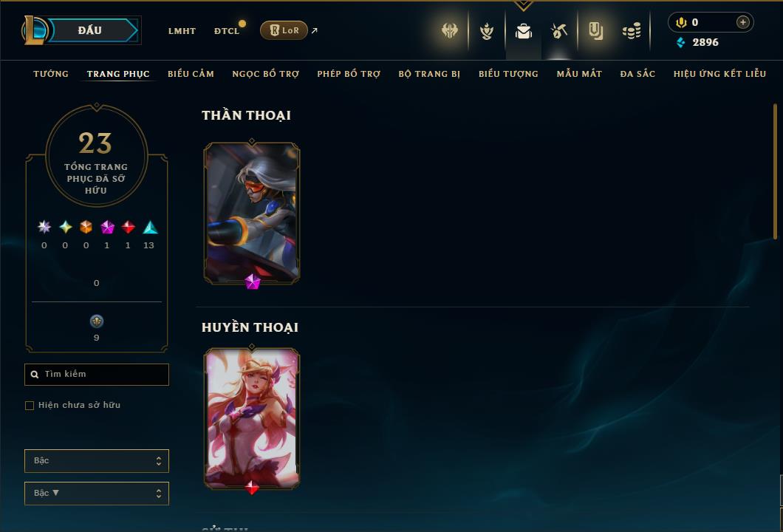Expand the first "Bậc" dropdown

tap(96, 460)
